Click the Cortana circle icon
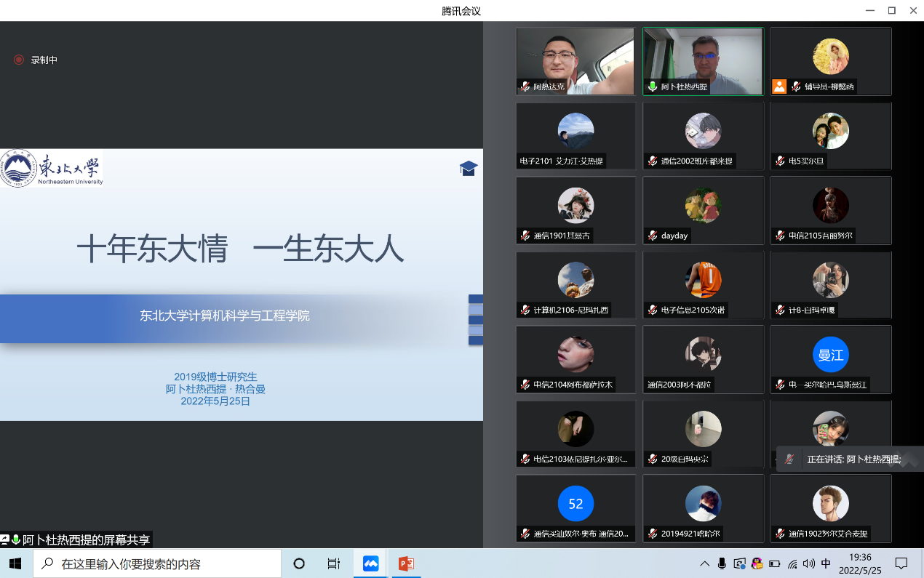The height and width of the screenshot is (578, 924). 298,563
